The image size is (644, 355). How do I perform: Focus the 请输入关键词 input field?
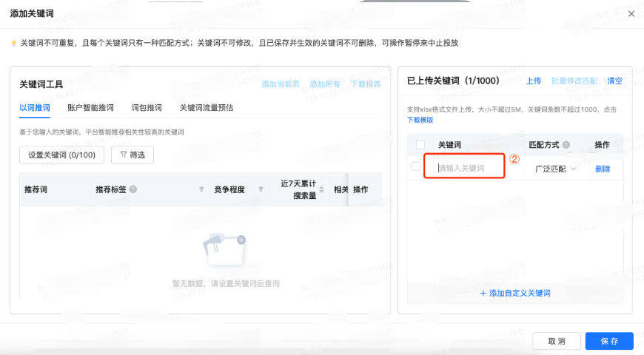(464, 168)
